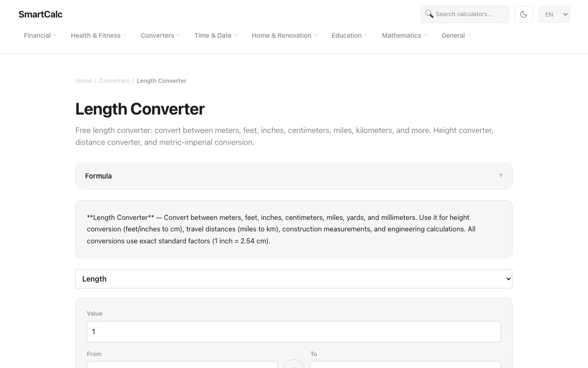
Task: Click the search magnifier icon
Action: coord(430,14)
